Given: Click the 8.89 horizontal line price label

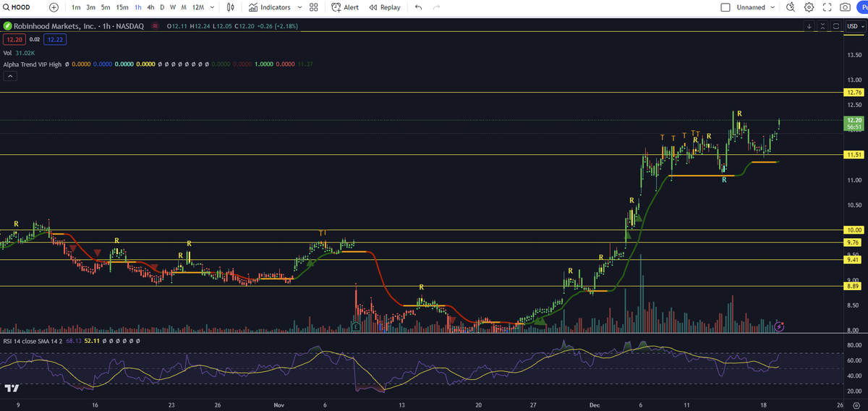Looking at the screenshot, I should (854, 286).
